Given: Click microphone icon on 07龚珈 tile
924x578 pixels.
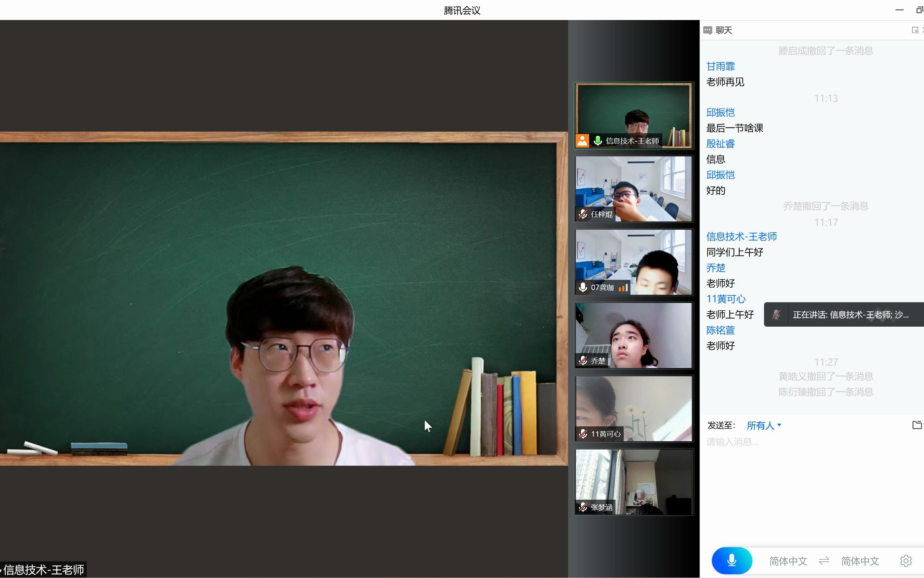Looking at the screenshot, I should click(x=583, y=287).
